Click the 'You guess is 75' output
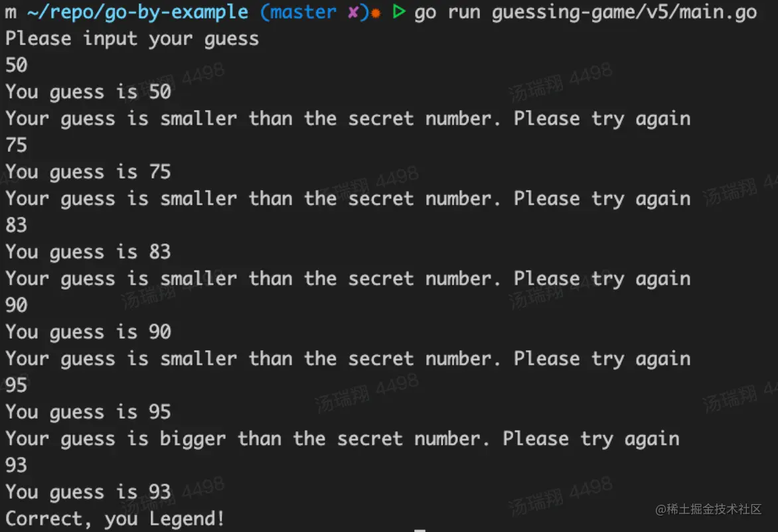Screen dimensions: 778x532 [x=88, y=172]
